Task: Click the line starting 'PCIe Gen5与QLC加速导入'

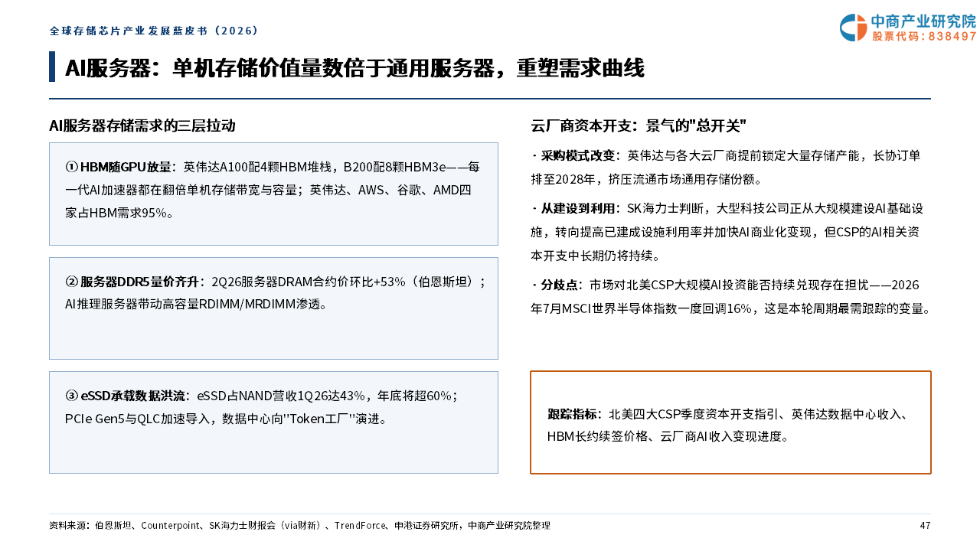Action: pos(226,419)
